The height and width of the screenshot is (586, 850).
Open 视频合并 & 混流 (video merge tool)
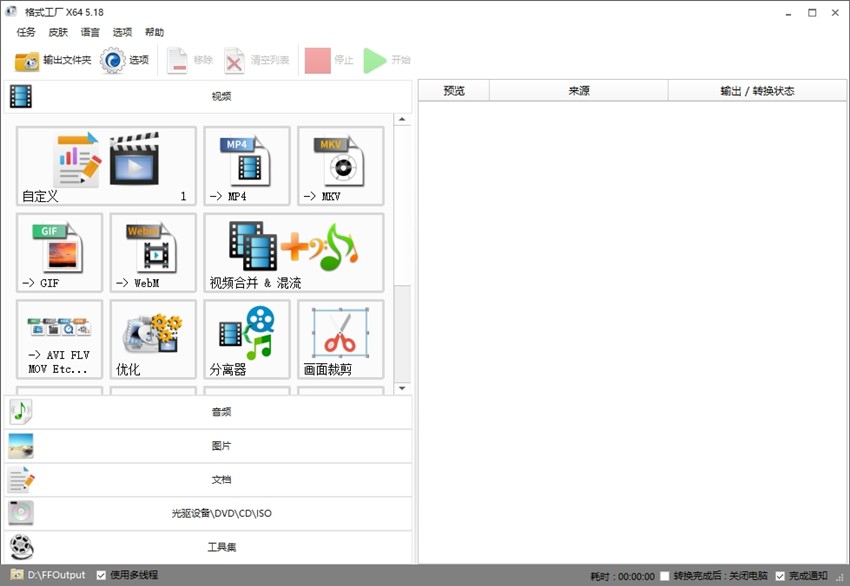[293, 252]
